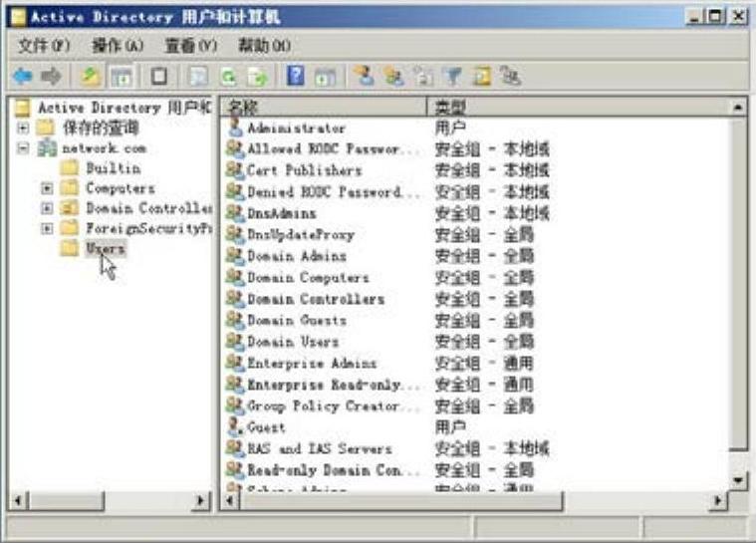Select the Computers tree item
The width and height of the screenshot is (756, 543).
pos(121,188)
